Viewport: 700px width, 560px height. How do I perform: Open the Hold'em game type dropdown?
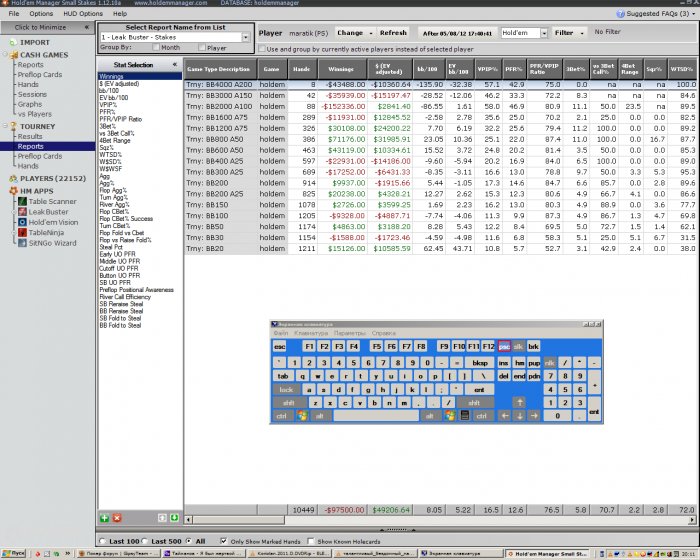click(544, 33)
